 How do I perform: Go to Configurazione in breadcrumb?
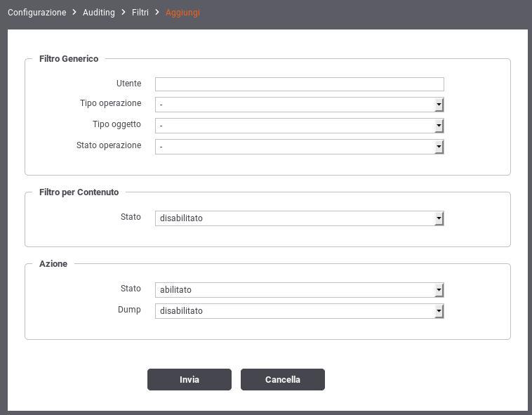[x=37, y=13]
